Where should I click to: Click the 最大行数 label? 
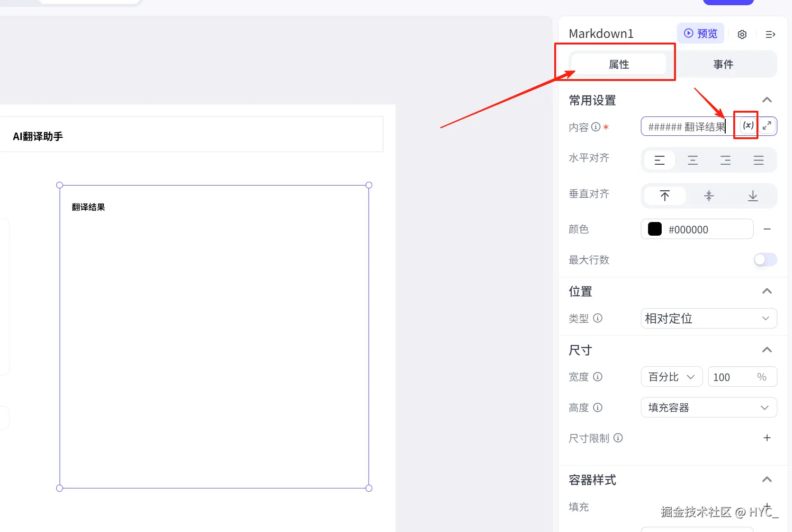pos(589,260)
